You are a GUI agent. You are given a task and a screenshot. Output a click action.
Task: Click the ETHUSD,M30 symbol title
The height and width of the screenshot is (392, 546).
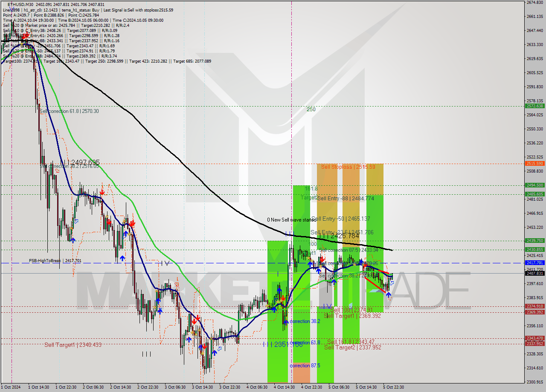[x=20, y=4]
